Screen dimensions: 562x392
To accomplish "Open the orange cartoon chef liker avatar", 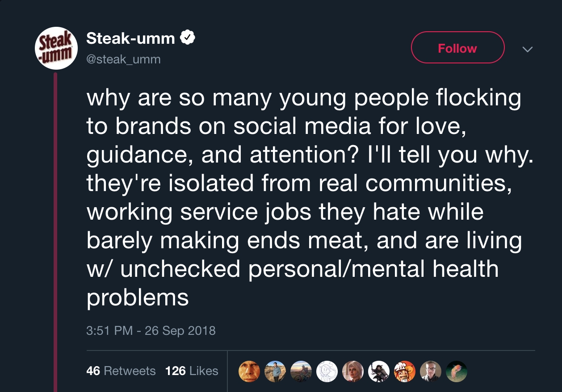I will point(404,371).
